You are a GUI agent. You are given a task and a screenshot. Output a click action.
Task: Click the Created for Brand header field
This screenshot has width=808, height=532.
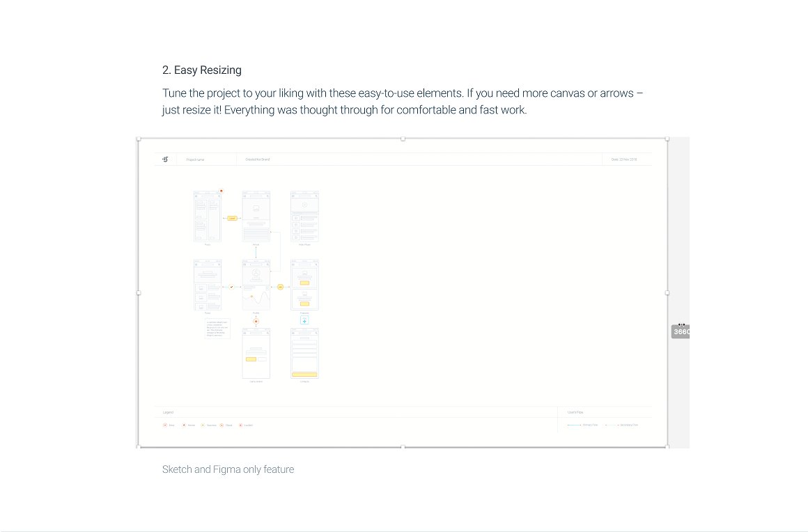coord(257,159)
